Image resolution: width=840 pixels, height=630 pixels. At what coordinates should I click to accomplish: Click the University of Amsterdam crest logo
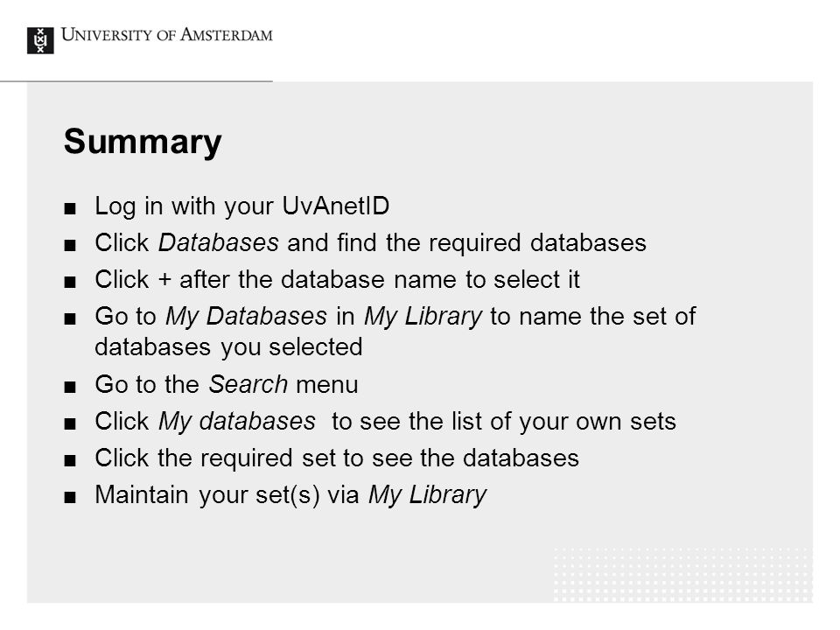[x=40, y=40]
